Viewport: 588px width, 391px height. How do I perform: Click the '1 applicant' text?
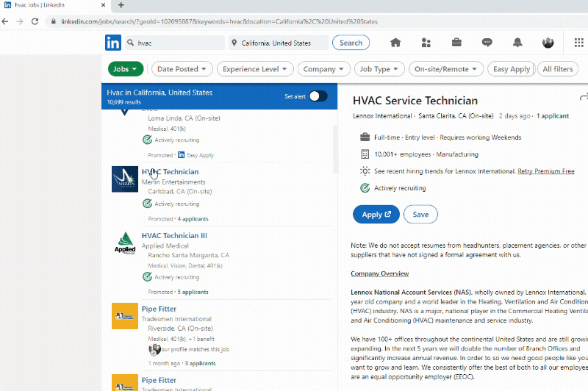pyautogui.click(x=553, y=116)
